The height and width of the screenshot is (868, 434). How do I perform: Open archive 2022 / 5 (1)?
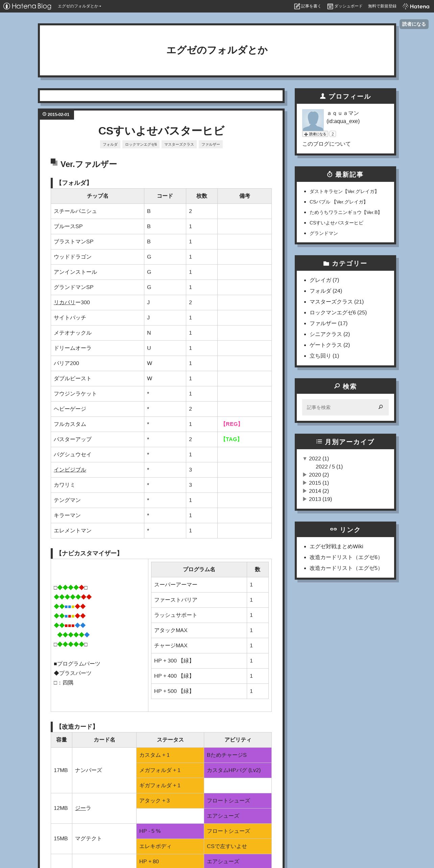tap(329, 467)
